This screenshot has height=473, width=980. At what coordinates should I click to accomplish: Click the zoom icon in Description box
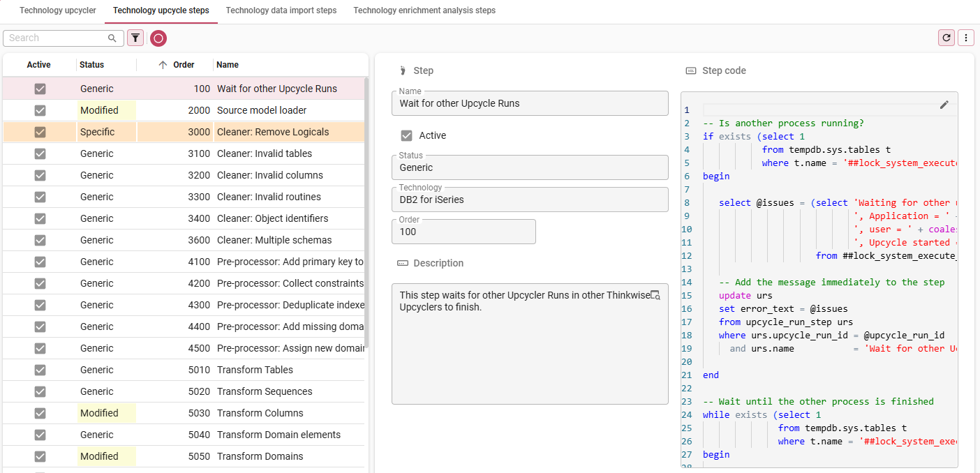655,295
